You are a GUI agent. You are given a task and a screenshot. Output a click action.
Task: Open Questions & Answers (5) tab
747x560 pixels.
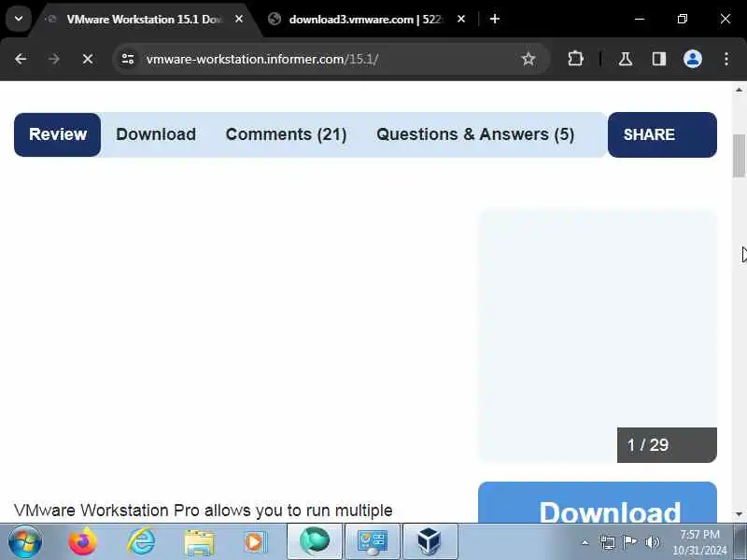475,134
